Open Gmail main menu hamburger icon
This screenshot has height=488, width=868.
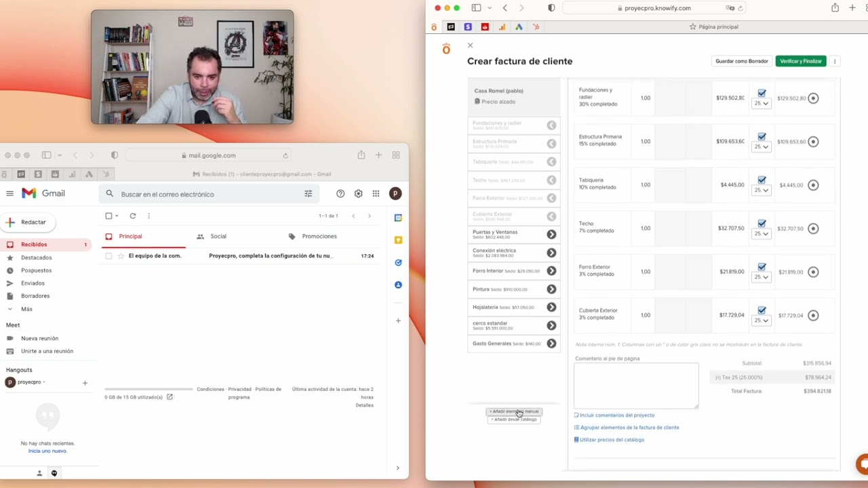(x=9, y=193)
